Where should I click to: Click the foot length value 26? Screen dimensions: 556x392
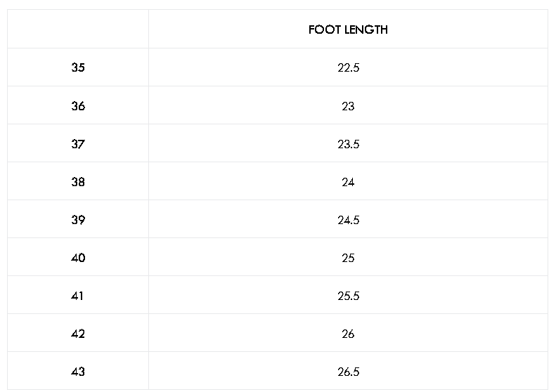(x=348, y=333)
